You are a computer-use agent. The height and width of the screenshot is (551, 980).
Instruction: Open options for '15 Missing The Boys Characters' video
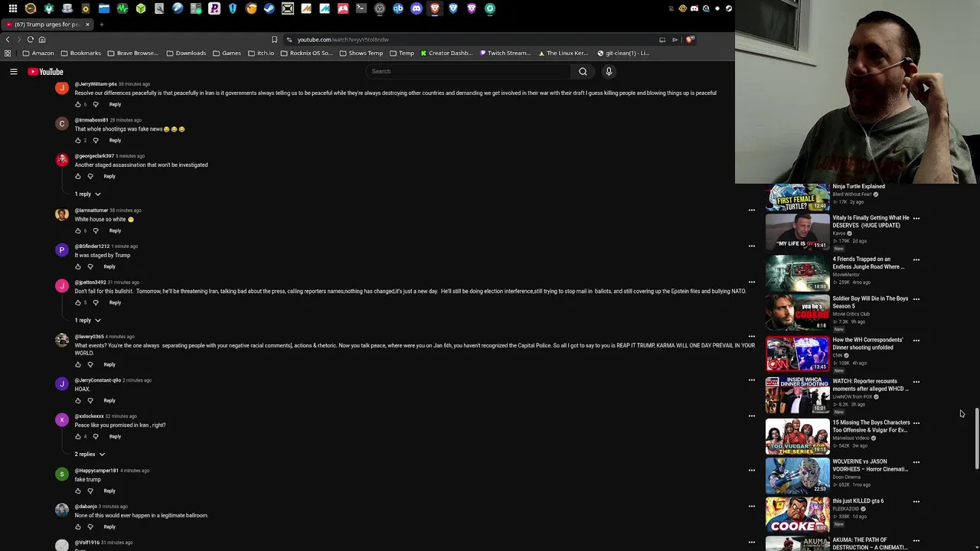coord(916,423)
